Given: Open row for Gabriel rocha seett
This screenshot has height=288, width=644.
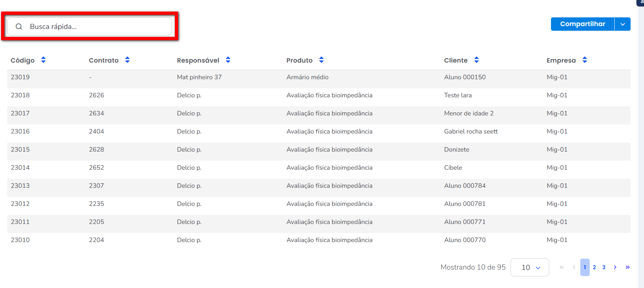Looking at the screenshot, I should click(471, 131).
